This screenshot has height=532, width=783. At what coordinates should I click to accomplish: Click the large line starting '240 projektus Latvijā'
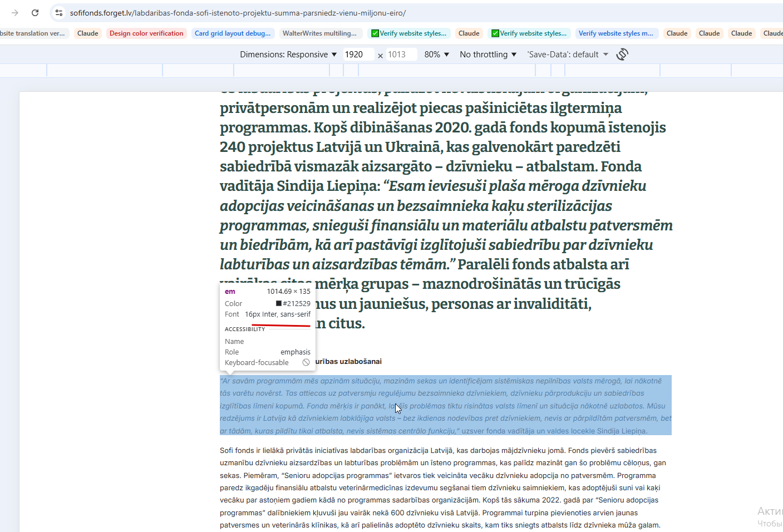(420, 147)
